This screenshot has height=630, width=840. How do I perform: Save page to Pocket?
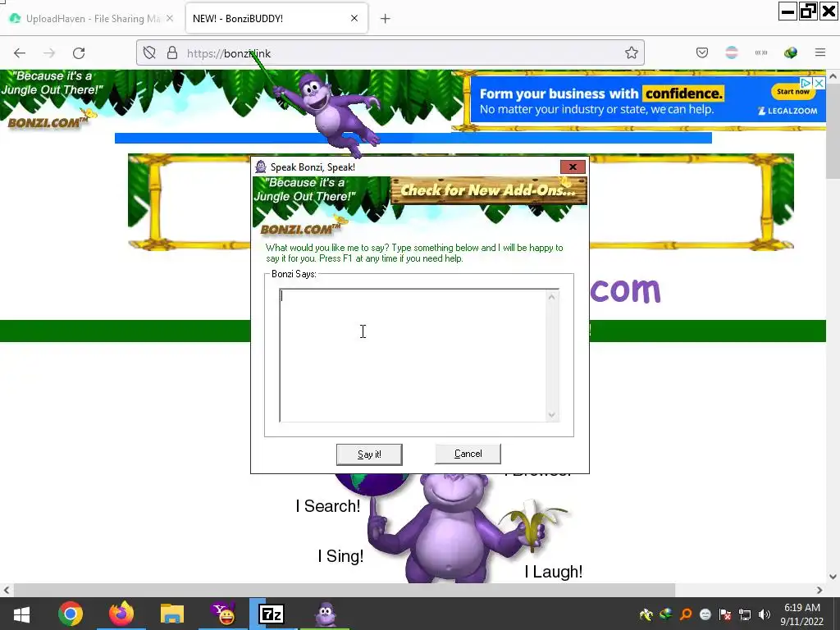(702, 52)
